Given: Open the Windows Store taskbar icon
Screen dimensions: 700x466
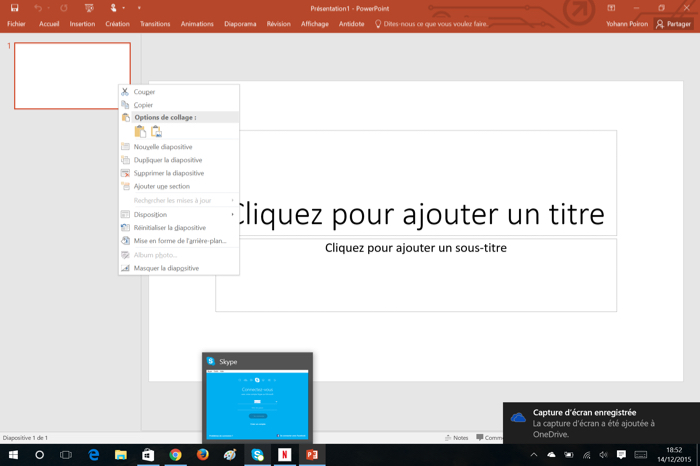Looking at the screenshot, I should coord(148,455).
